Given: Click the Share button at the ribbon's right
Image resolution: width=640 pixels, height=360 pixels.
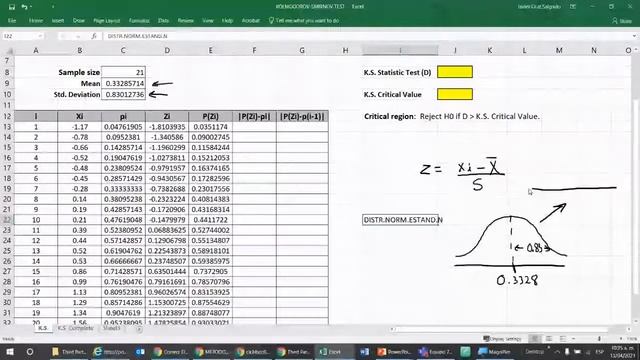Looking at the screenshot, I should pos(622,20).
